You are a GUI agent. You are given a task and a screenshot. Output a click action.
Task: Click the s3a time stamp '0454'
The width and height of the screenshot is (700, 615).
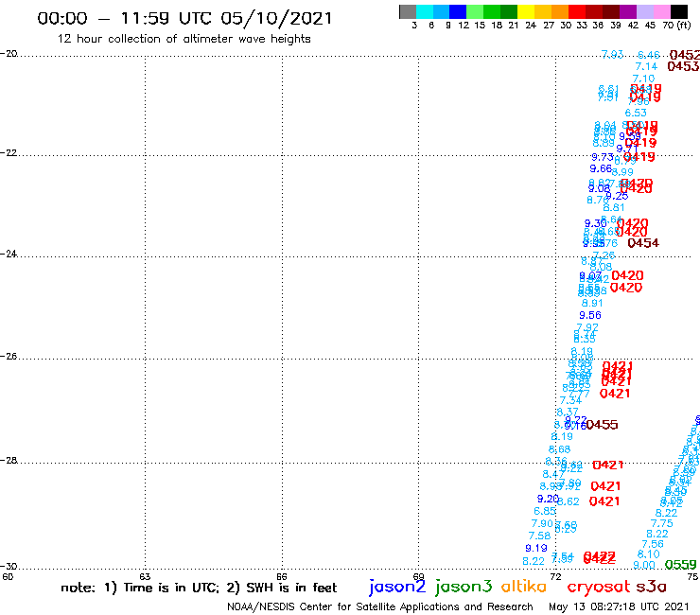(643, 243)
